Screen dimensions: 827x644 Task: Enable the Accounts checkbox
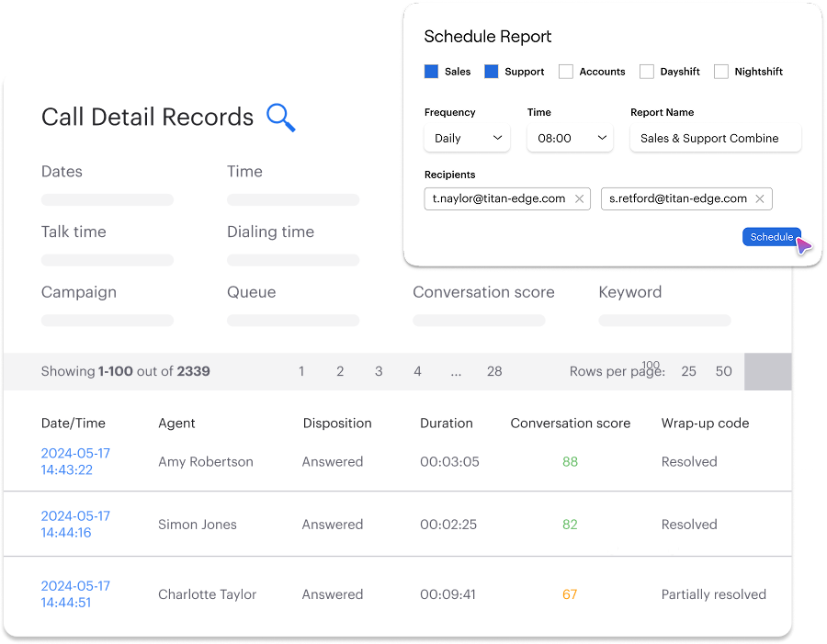point(566,72)
